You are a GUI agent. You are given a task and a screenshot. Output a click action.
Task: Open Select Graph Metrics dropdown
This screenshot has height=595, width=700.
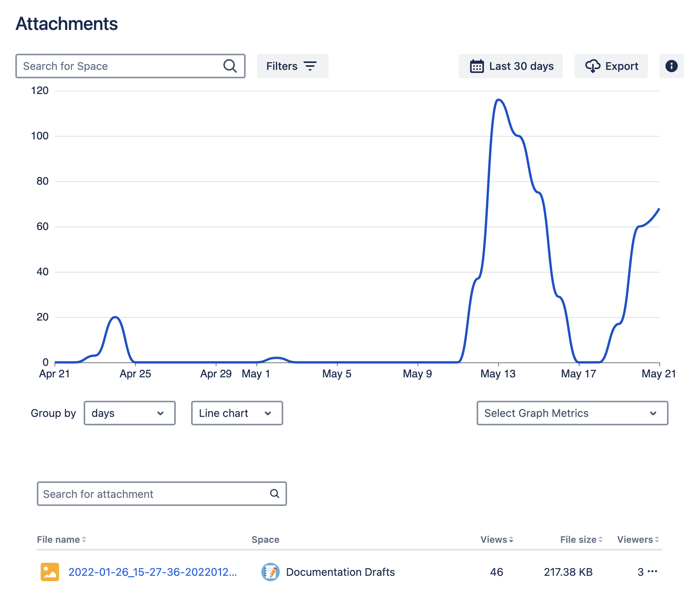click(572, 413)
